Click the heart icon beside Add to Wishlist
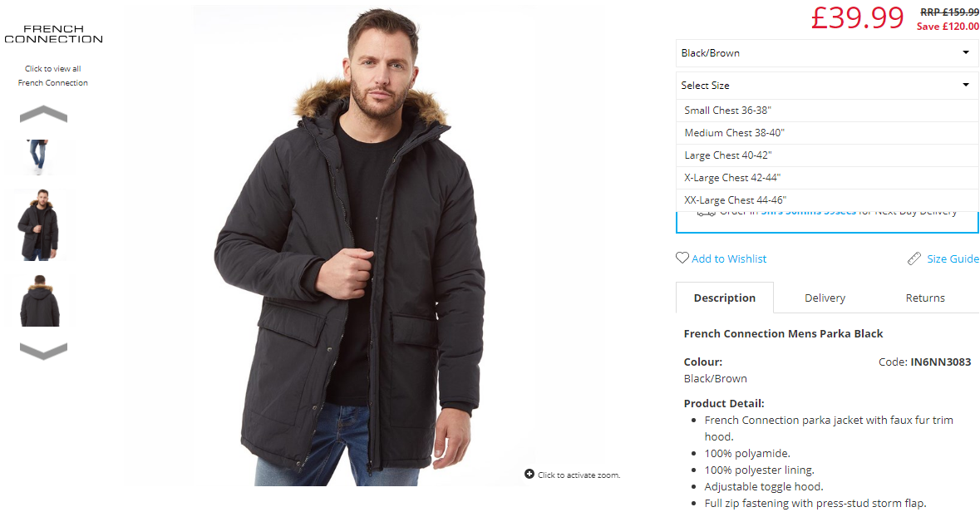Viewport: 980px width, 512px height. coord(682,258)
